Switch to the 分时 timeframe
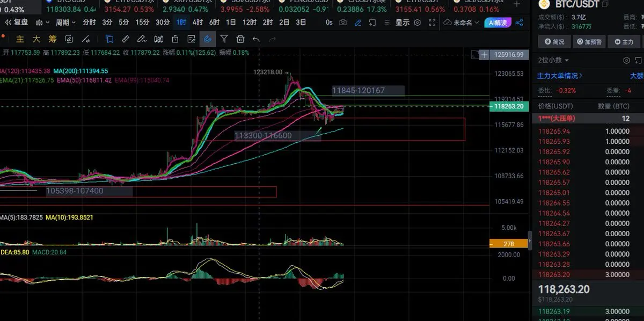 click(x=89, y=23)
